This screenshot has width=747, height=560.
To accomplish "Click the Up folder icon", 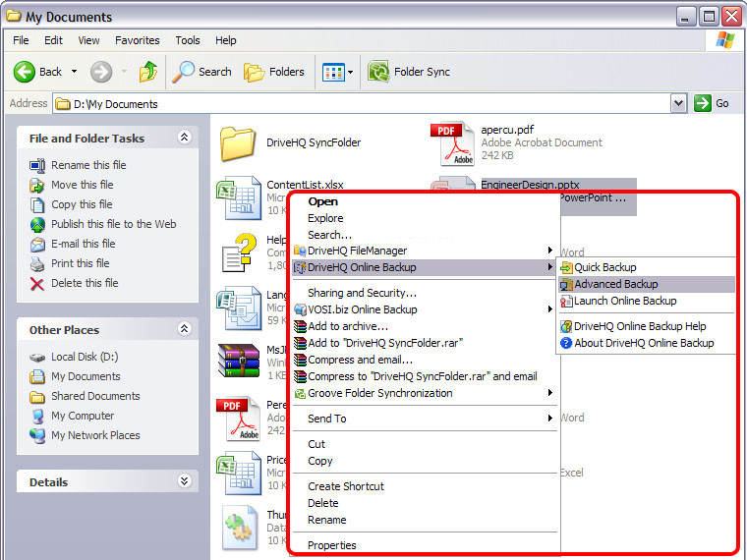I will pyautogui.click(x=148, y=72).
